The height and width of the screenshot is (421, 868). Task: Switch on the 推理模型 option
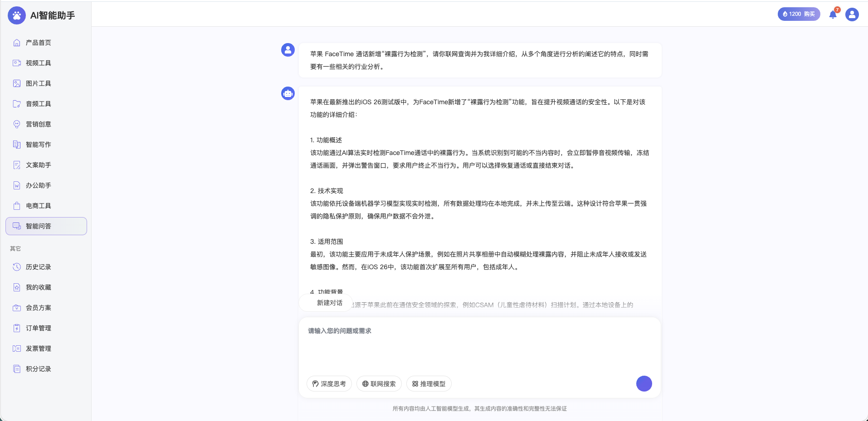point(430,383)
